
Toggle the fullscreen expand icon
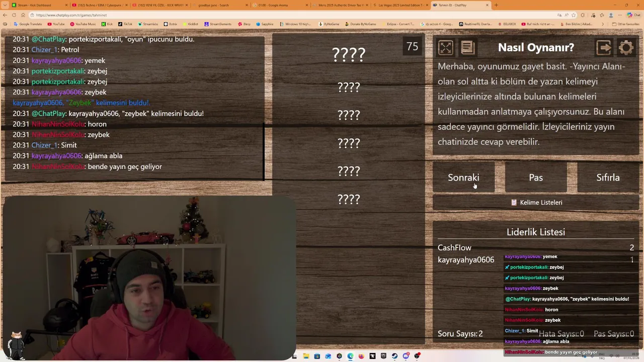pyautogui.click(x=446, y=48)
